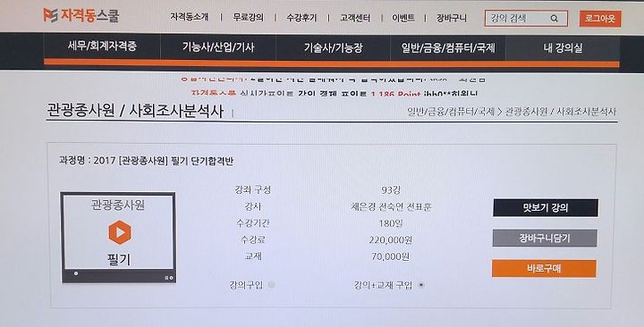The height and width of the screenshot is (327, 644).
Task: Click the 장바구니담기 button
Action: (545, 239)
